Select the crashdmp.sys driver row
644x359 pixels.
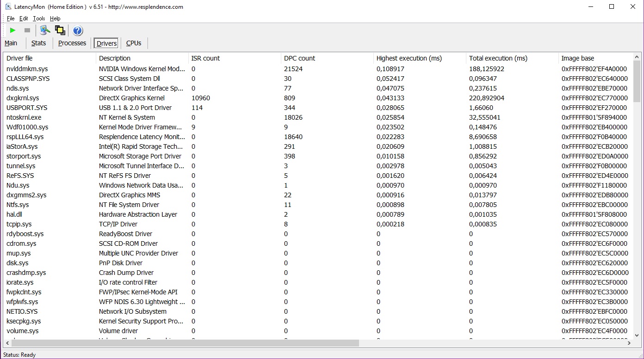pos(318,273)
